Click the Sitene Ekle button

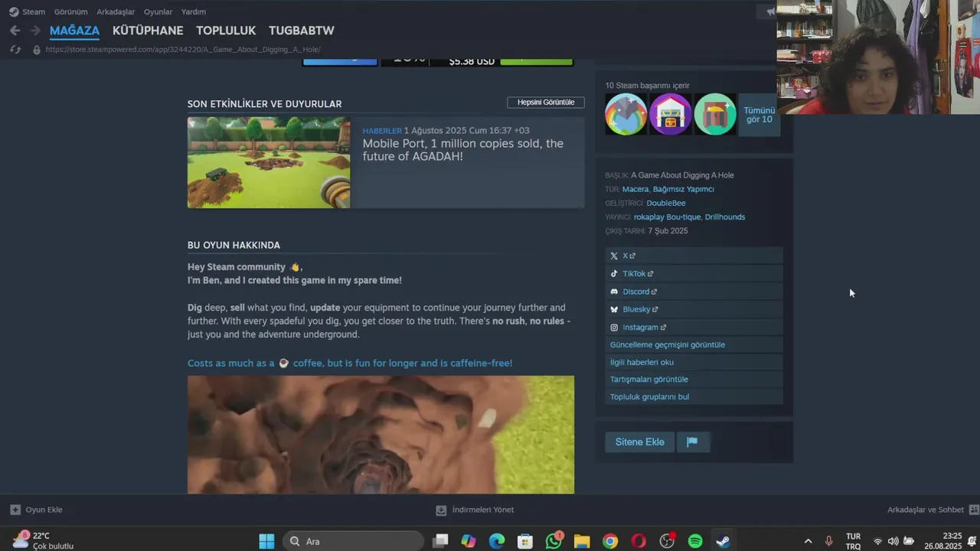640,442
